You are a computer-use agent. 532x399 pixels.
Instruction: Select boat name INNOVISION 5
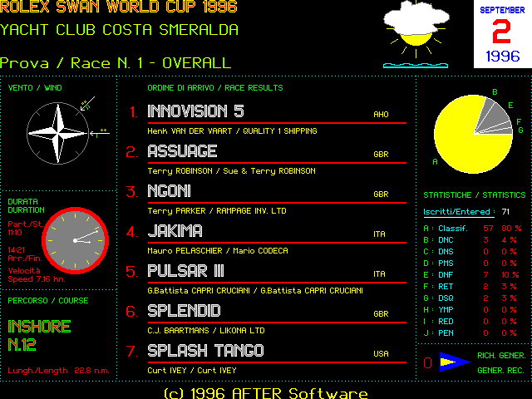[x=196, y=111]
